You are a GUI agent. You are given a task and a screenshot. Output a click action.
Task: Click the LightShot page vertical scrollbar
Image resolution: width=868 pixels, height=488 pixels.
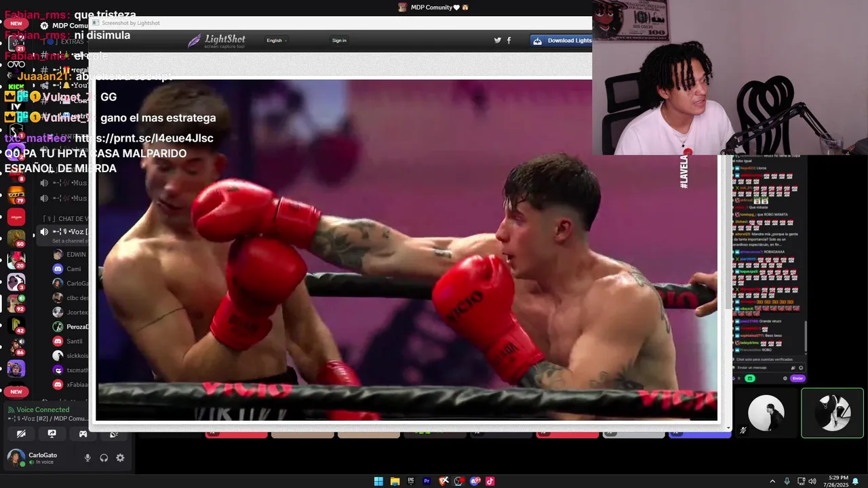point(728,230)
